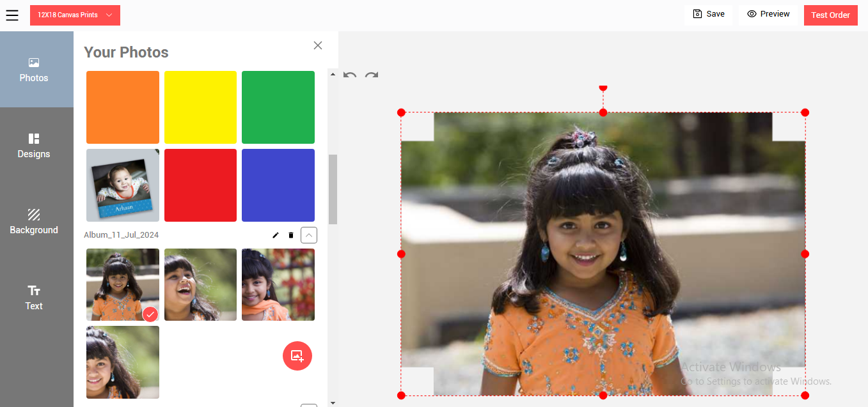Close the Your Photos panel
The height and width of the screenshot is (407, 868).
(x=318, y=45)
